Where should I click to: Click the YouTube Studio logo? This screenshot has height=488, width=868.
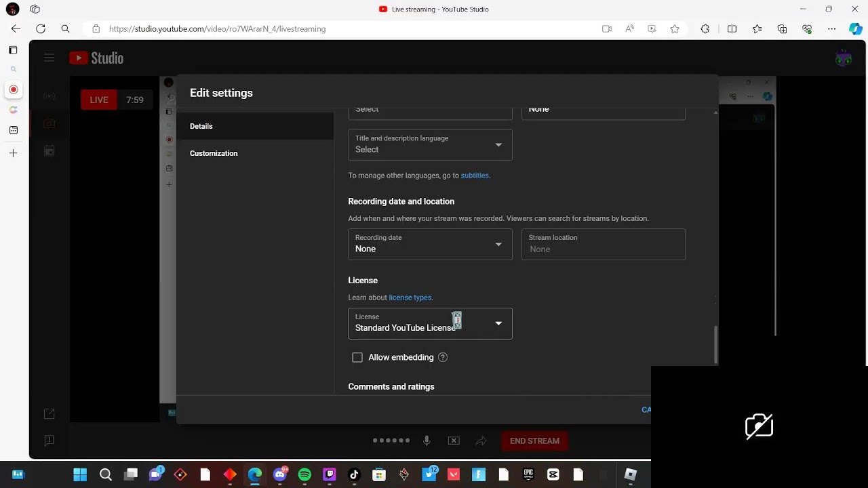pos(96,58)
